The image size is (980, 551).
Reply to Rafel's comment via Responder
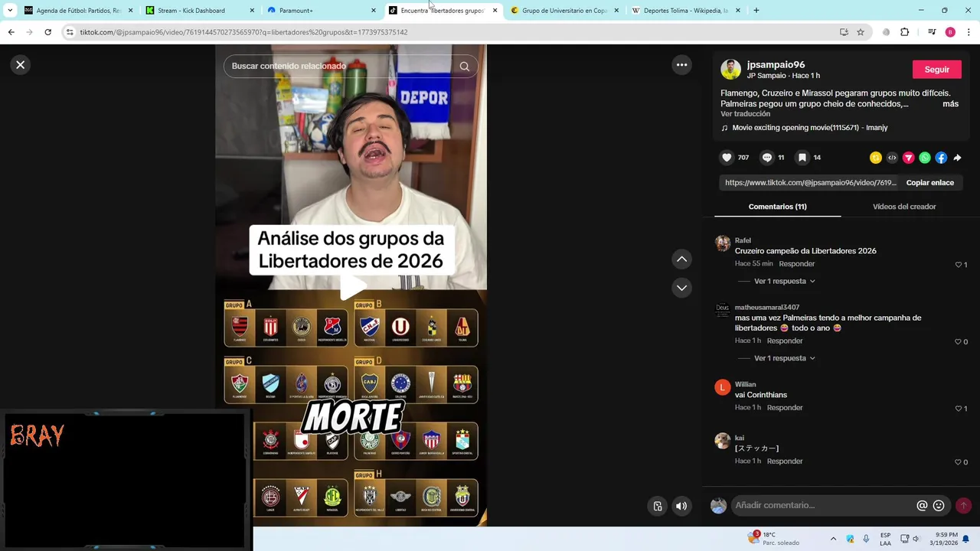(796, 264)
